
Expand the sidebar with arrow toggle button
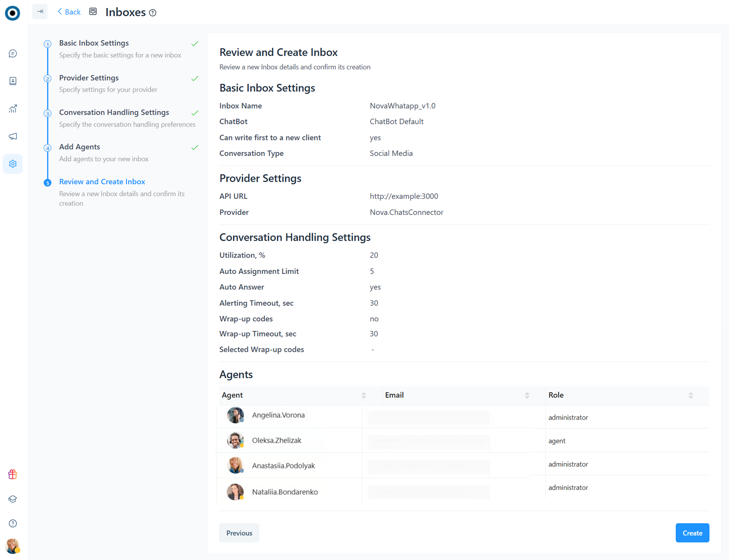[40, 12]
